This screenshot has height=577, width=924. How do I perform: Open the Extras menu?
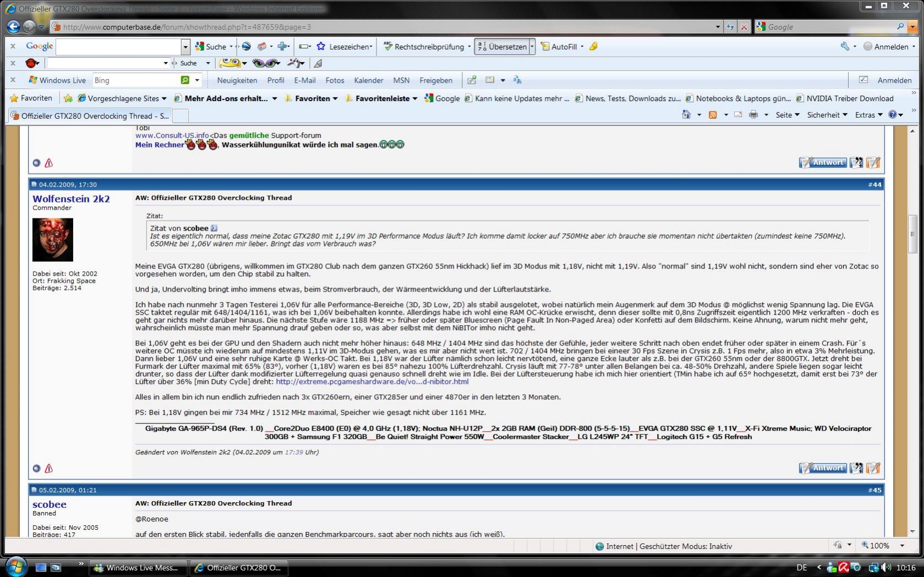tap(868, 115)
